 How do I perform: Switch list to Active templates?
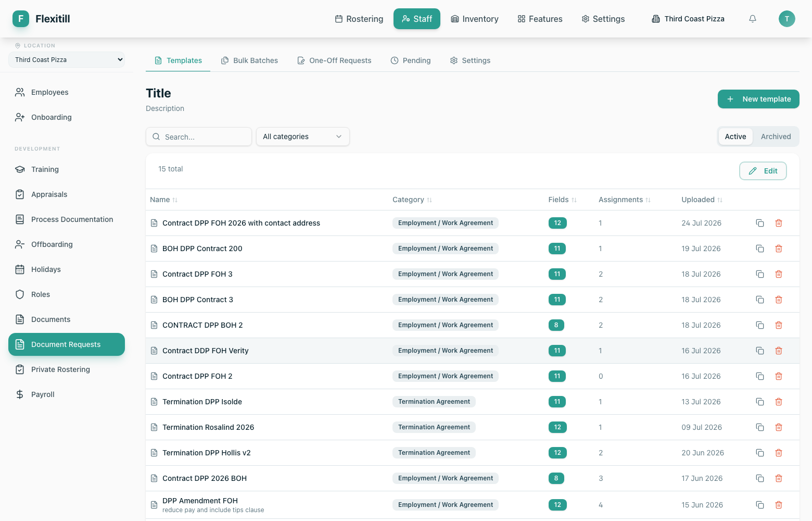click(735, 137)
